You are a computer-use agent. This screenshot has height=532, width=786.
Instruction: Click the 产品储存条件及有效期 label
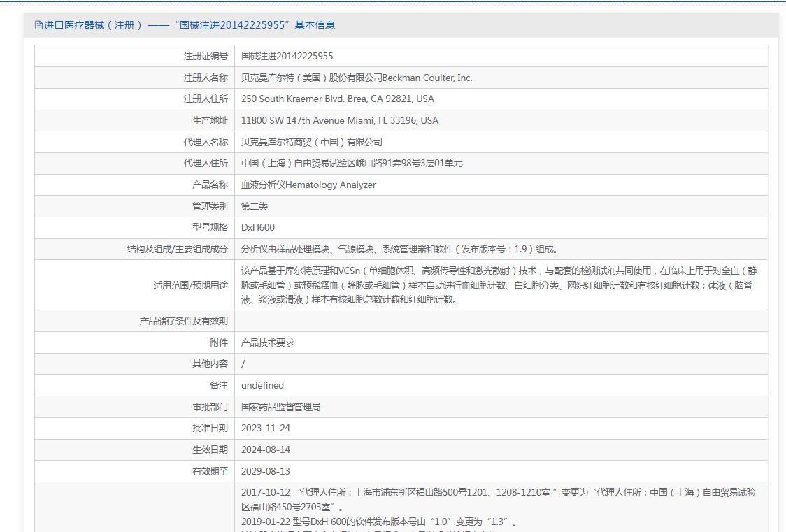pyautogui.click(x=183, y=321)
